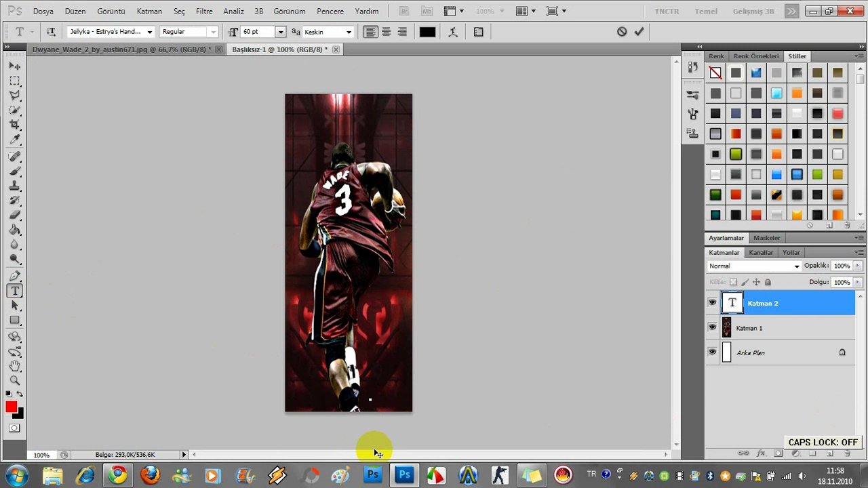This screenshot has height=488, width=868.
Task: Click the TNCTR workspace button
Action: click(667, 12)
